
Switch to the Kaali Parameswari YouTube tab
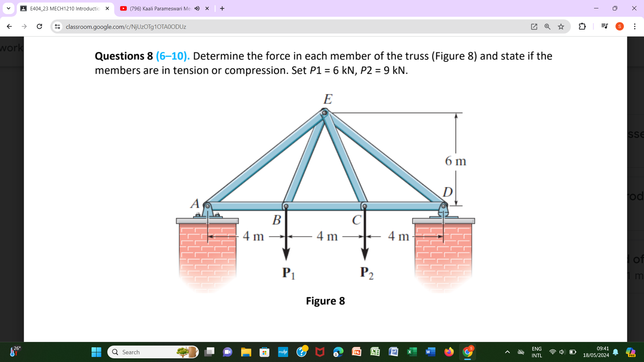pos(158,8)
